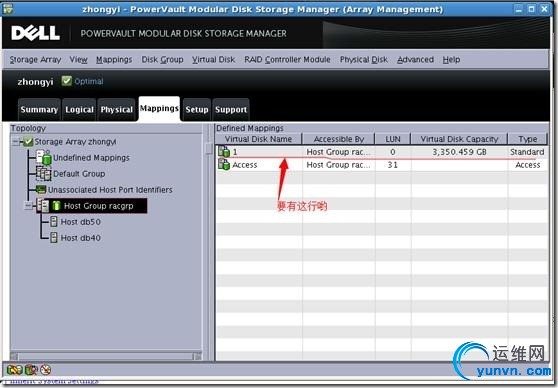Image resolution: width=558 pixels, height=388 pixels.
Task: Click the Unassociated Host Port Identifiers icon
Action: tap(41, 189)
